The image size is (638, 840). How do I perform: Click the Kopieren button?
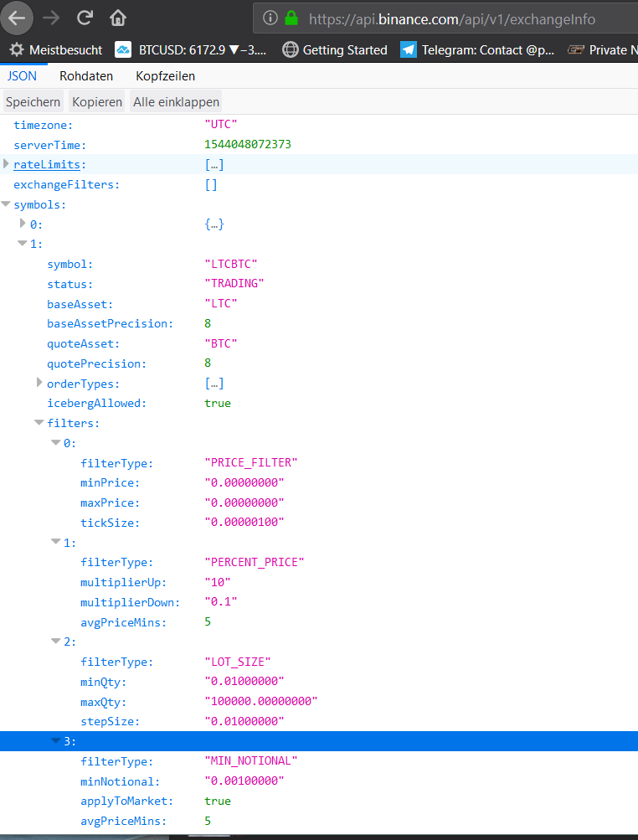click(x=97, y=102)
